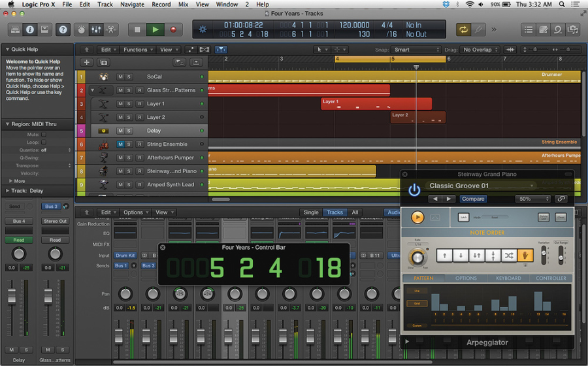Viewport: 588px width, 366px height.
Task: Open List Editors button
Action: pyautogui.click(x=529, y=29)
